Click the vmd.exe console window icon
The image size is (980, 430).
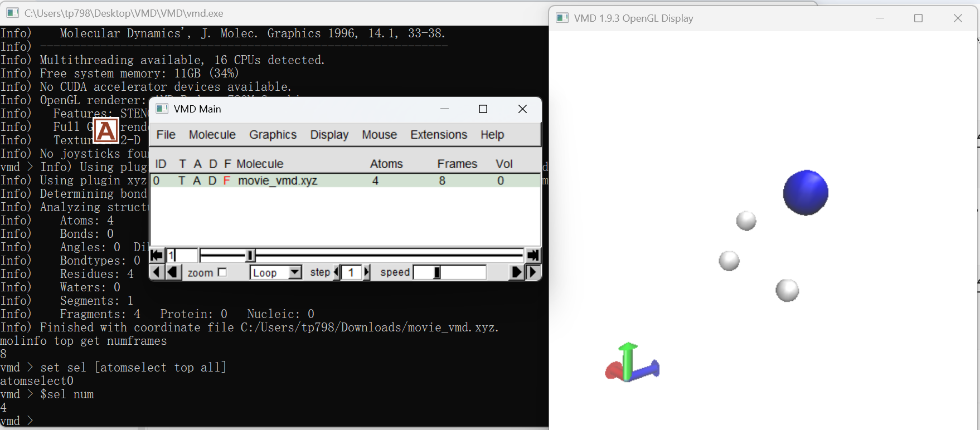[13, 12]
